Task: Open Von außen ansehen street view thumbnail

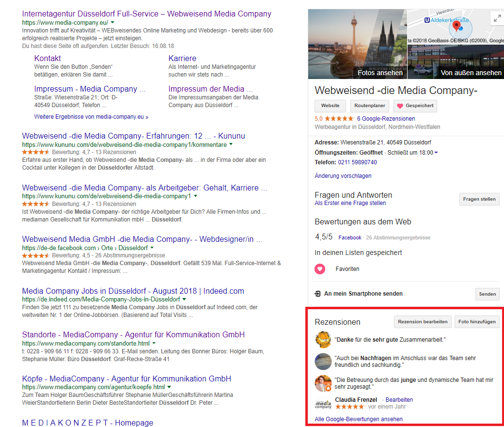Action: [456, 62]
